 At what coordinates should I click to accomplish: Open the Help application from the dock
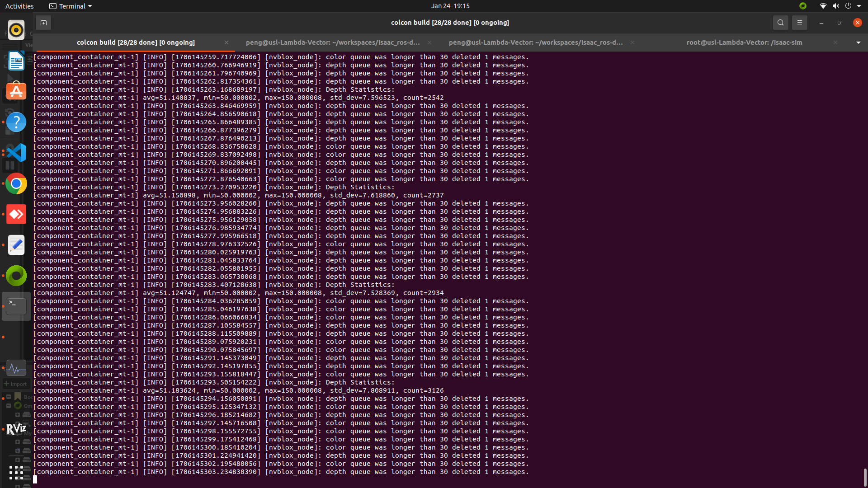[x=16, y=122]
